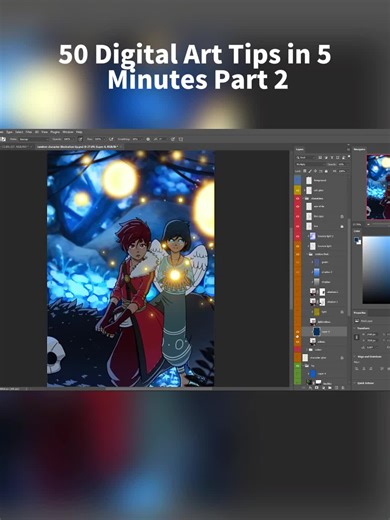The height and width of the screenshot is (520, 390).
Task: Open smoothing options gear icon
Action: pos(148,139)
